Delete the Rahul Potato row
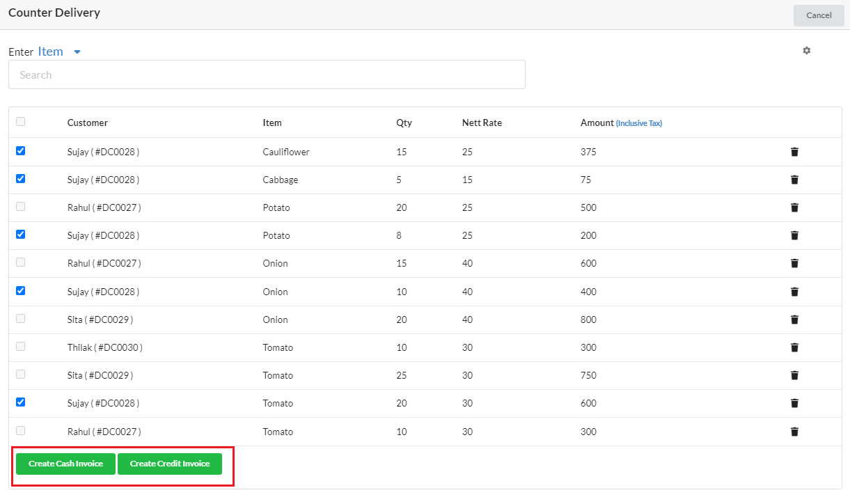 (794, 207)
